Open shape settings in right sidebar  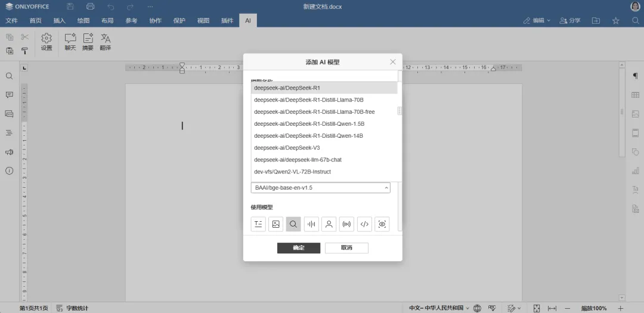(636, 151)
